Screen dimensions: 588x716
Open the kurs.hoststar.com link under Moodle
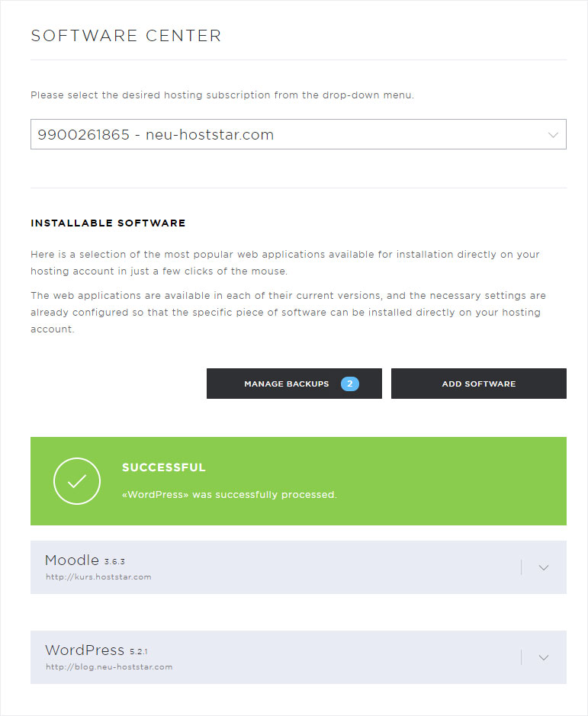tap(98, 576)
